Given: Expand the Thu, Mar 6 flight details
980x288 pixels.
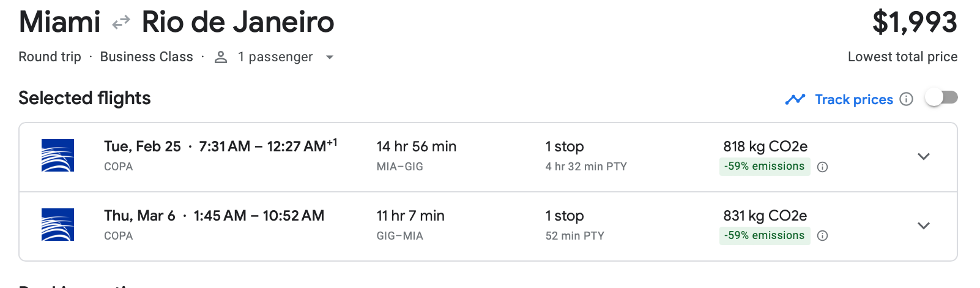Looking at the screenshot, I should tap(924, 225).
